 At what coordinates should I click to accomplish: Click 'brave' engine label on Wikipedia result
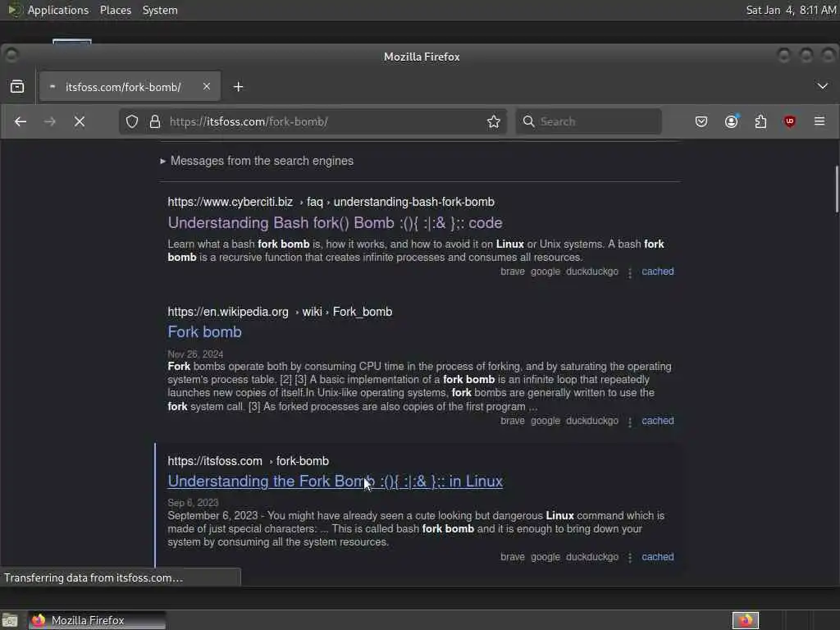coord(513,421)
